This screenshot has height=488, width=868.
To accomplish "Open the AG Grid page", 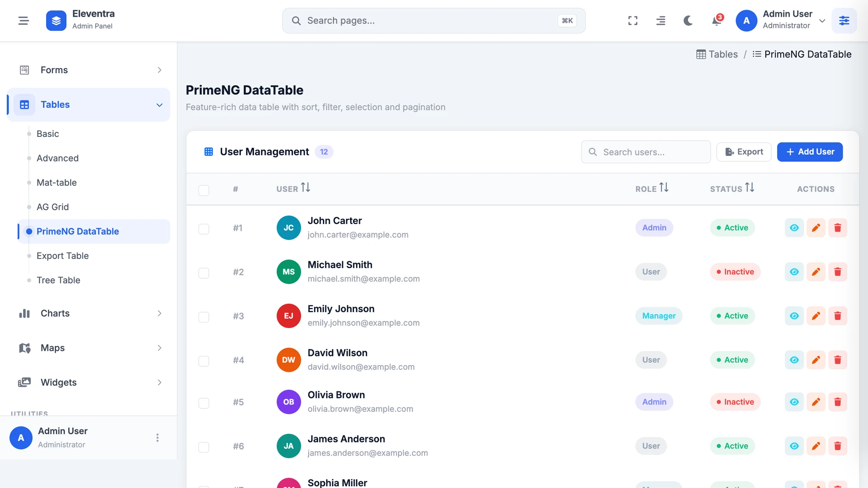I will point(52,207).
